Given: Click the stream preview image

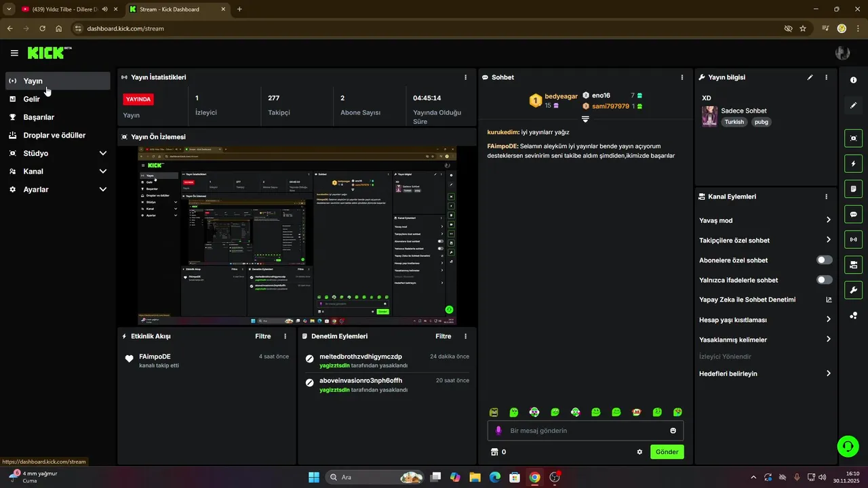Looking at the screenshot, I should (x=297, y=236).
